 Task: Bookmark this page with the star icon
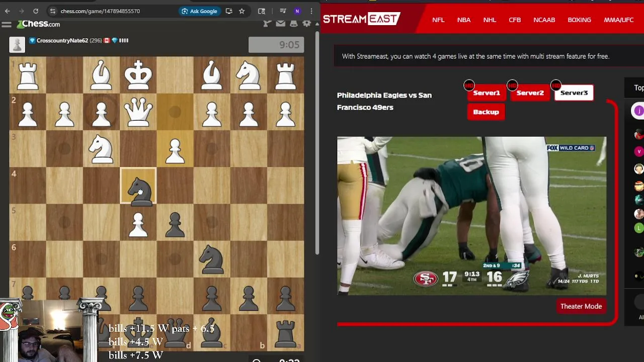[x=242, y=11]
